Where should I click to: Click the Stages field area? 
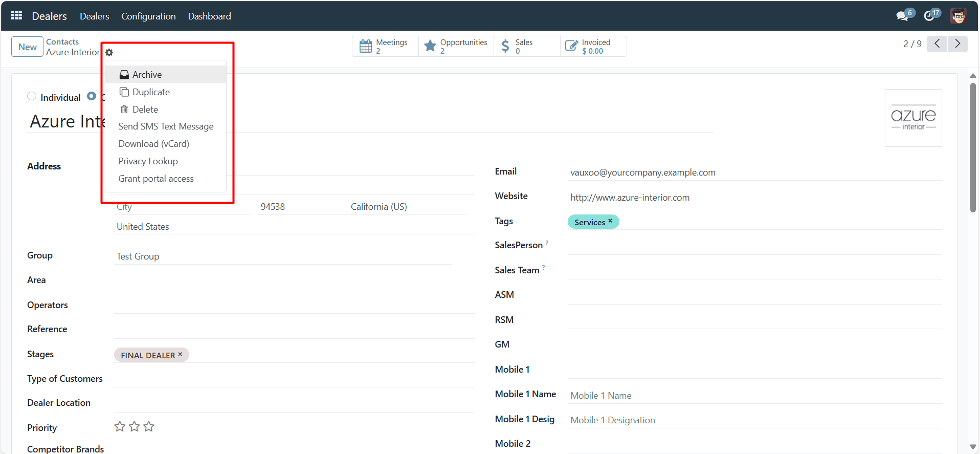click(295, 355)
